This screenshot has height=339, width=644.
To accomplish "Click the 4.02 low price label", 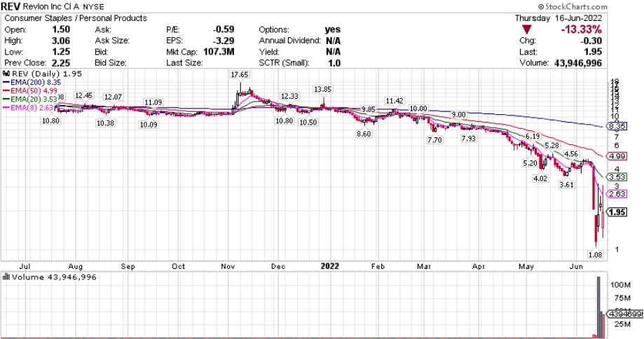I will pyautogui.click(x=540, y=179).
